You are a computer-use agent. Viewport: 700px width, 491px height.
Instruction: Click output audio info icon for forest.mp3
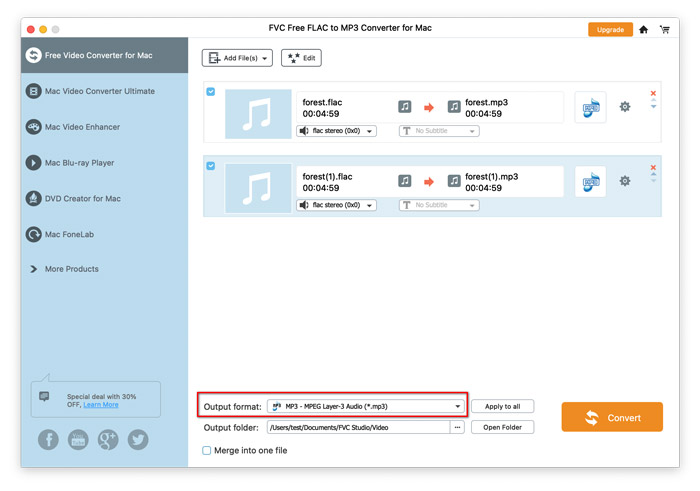454,107
